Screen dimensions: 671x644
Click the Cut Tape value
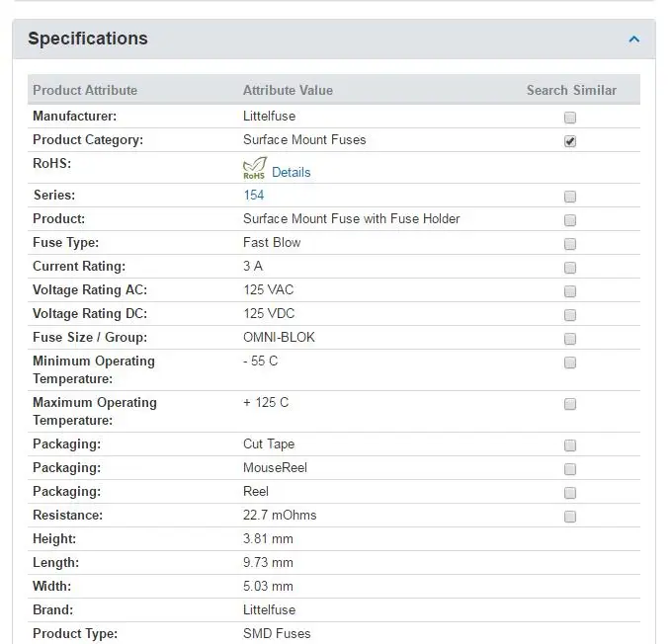click(269, 443)
